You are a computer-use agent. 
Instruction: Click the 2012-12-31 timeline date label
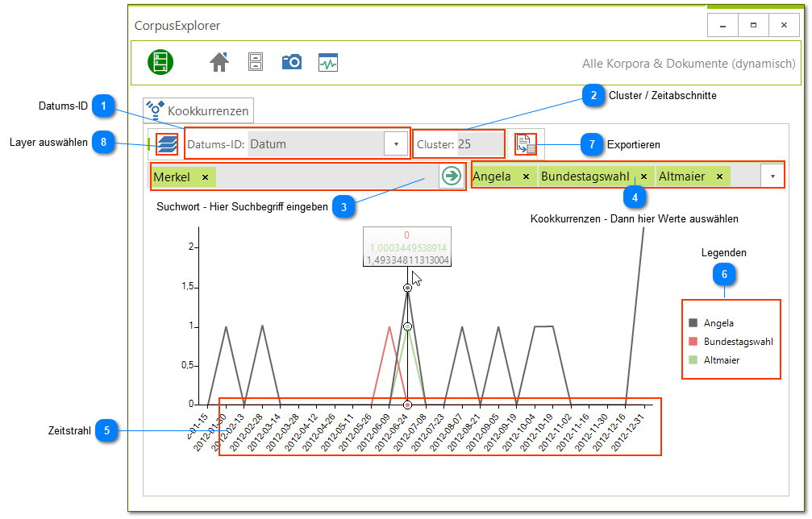[627, 433]
